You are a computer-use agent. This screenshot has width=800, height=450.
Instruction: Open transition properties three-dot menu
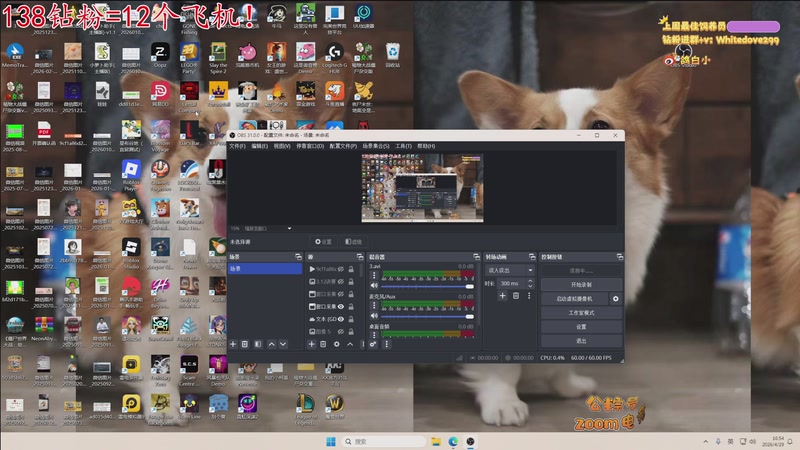[529, 296]
